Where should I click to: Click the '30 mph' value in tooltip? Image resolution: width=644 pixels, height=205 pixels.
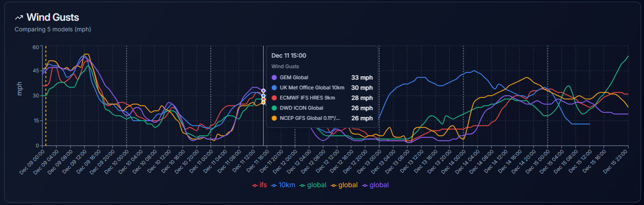click(x=362, y=88)
